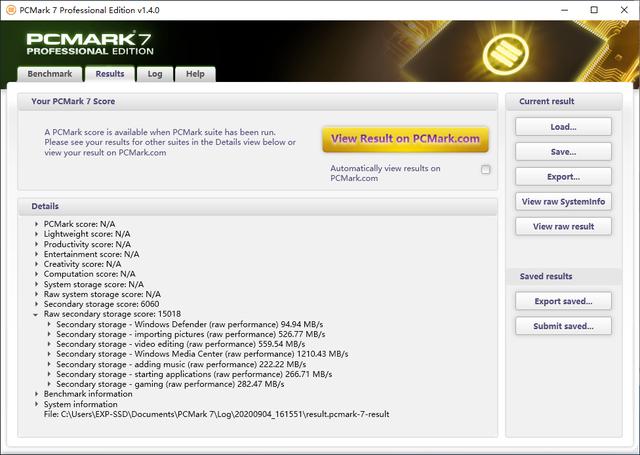Select the Windows Defender 94.94 MB/s entry

click(x=189, y=324)
